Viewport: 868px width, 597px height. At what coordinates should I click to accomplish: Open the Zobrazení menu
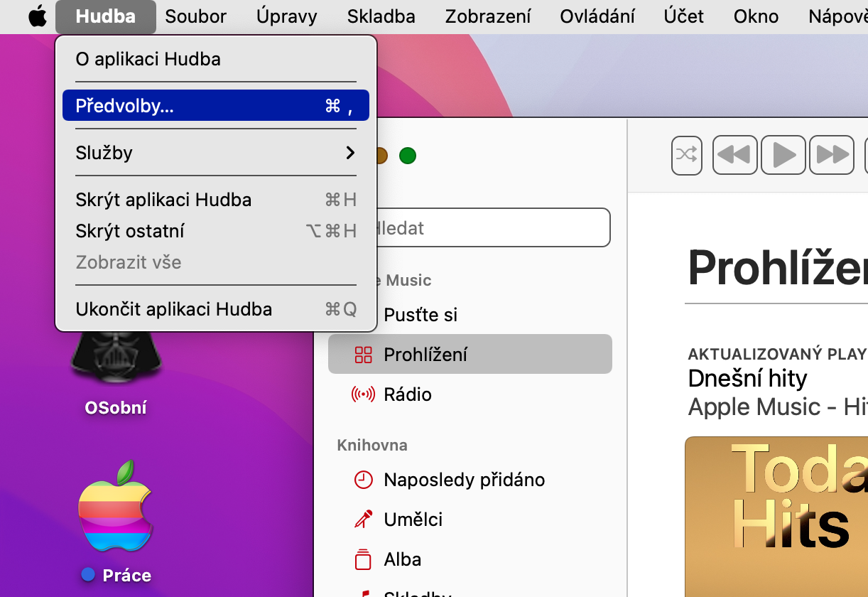tap(488, 16)
